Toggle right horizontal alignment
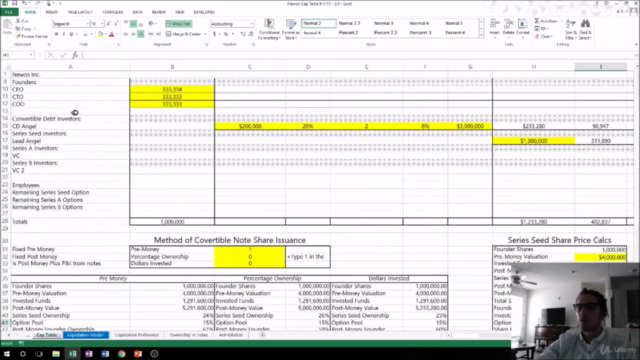 [x=141, y=34]
